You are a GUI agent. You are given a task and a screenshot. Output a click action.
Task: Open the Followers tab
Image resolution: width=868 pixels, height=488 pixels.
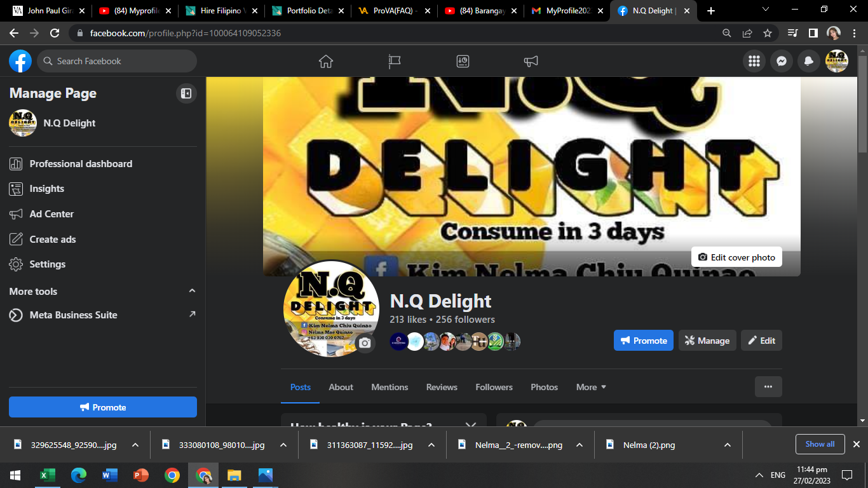coord(494,387)
